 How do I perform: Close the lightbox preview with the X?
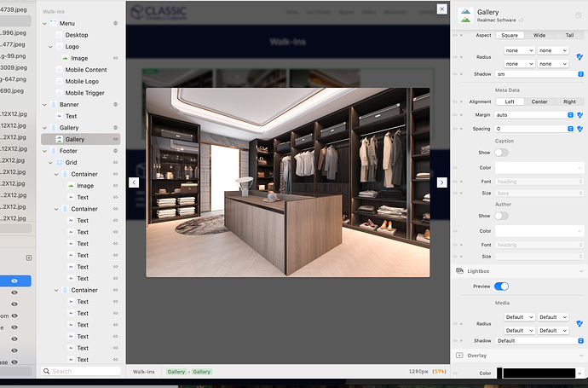click(x=441, y=9)
